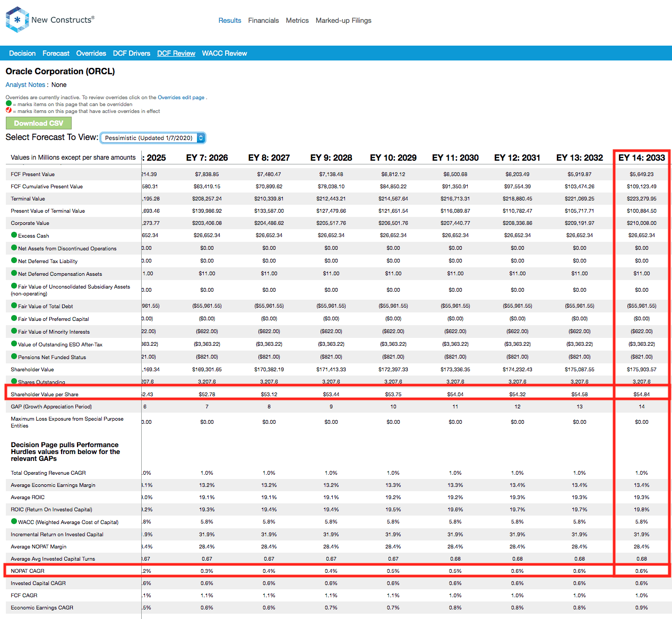Click the EY 12: 2031 column header
672x619 pixels.
pos(518,158)
